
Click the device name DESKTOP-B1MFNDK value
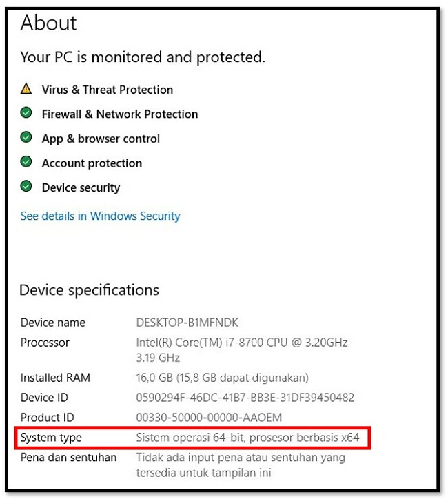[x=187, y=323]
